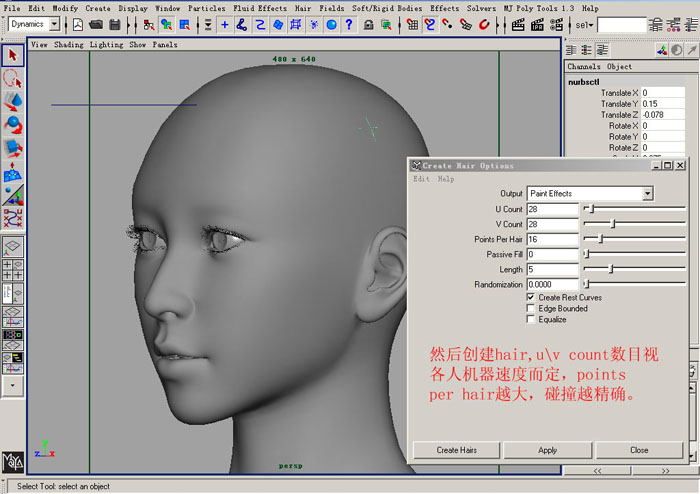Toggle surfaces selection mask icon
This screenshot has height=494, width=700.
click(278, 25)
